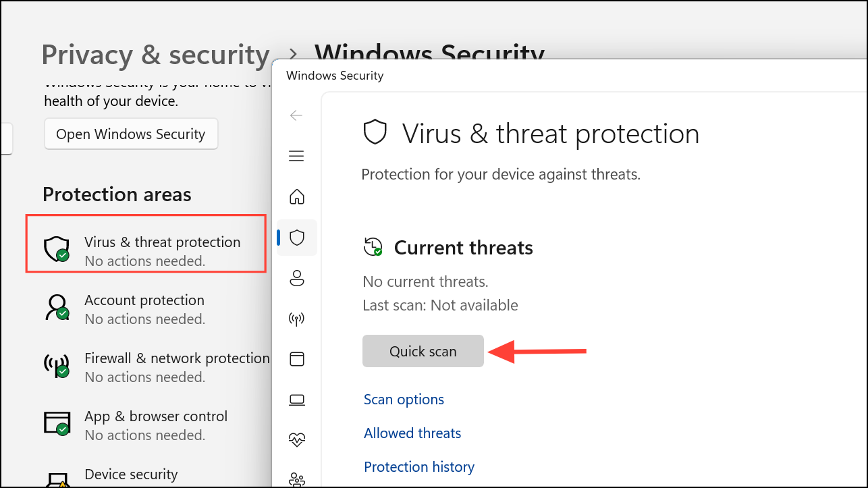Image resolution: width=868 pixels, height=488 pixels.
Task: Start a Quick scan
Action: pyautogui.click(x=423, y=351)
